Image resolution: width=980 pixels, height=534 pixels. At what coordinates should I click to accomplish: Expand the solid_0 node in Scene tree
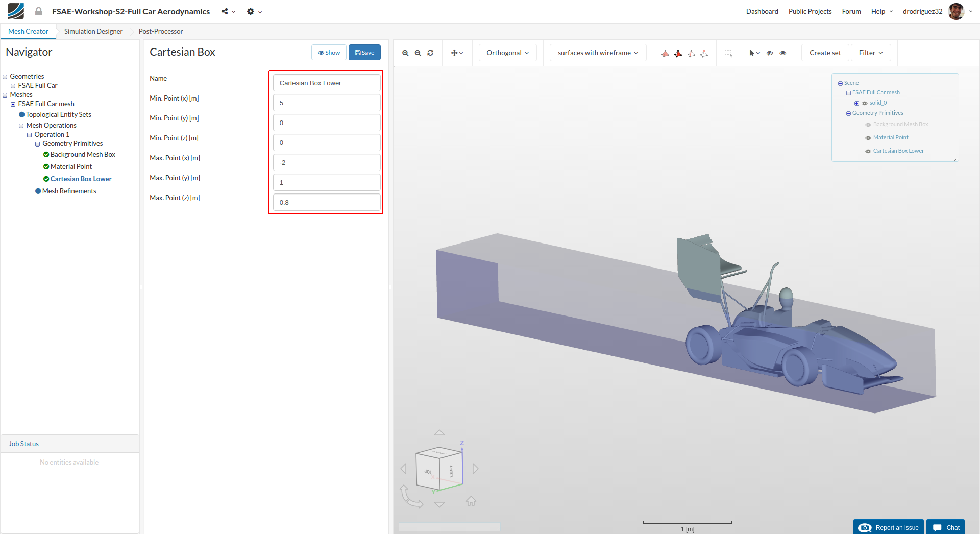(856, 103)
